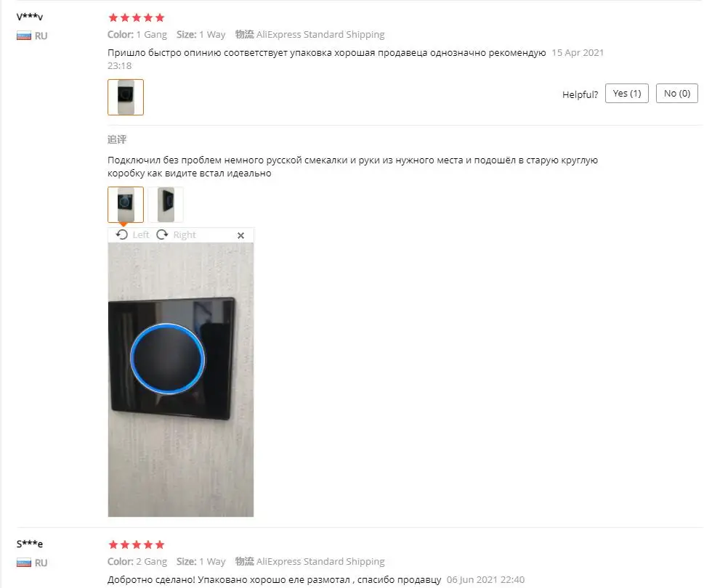This screenshot has height=588, width=704.
Task: Close the enlarged photo viewer
Action: tap(240, 235)
